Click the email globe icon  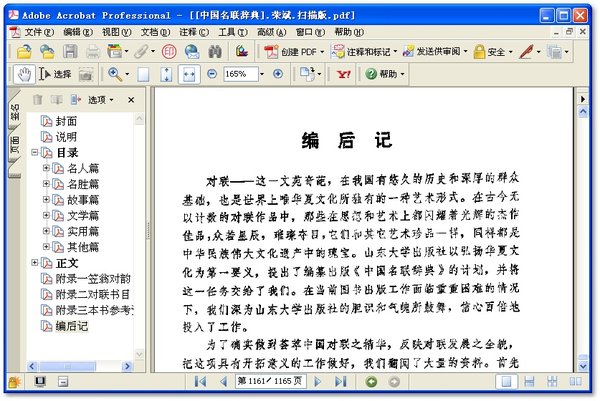click(x=192, y=52)
